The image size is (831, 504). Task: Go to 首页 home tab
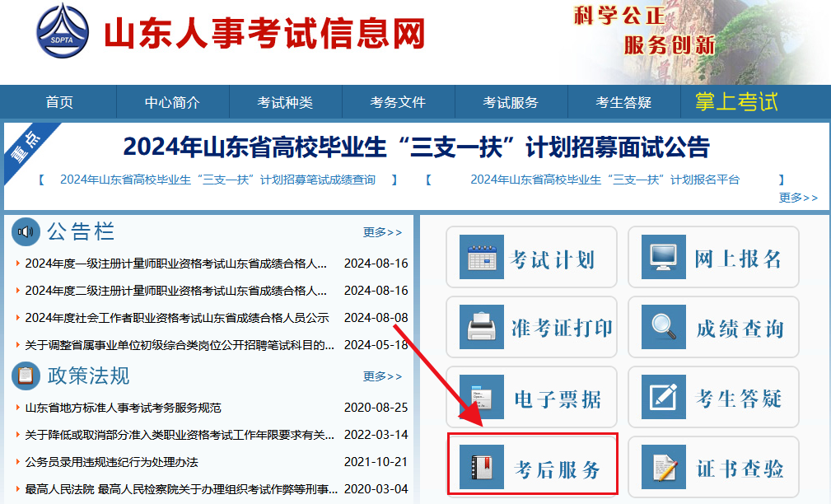point(58,101)
